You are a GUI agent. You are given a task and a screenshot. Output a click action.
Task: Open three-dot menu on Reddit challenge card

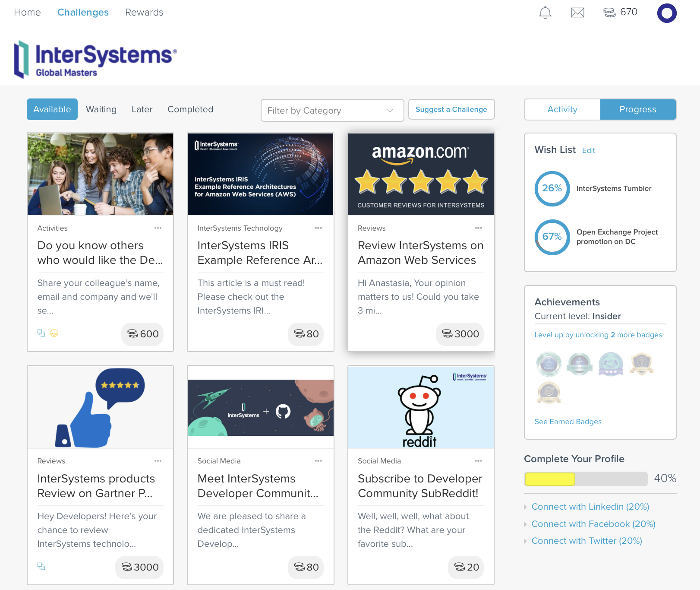coord(478,461)
